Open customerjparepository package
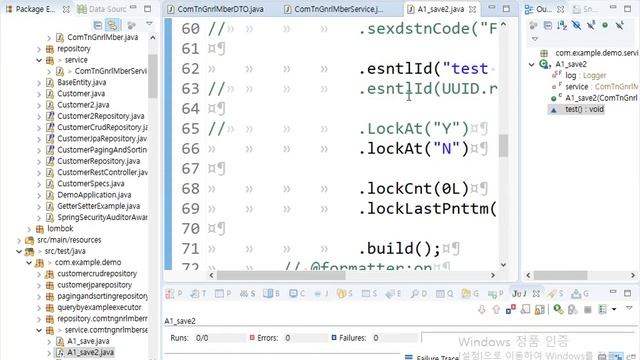Image resolution: width=640 pixels, height=360 pixels. point(94,285)
